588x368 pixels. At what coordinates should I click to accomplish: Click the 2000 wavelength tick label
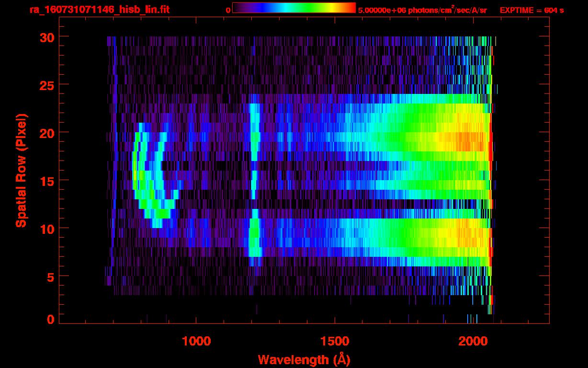[473, 341]
